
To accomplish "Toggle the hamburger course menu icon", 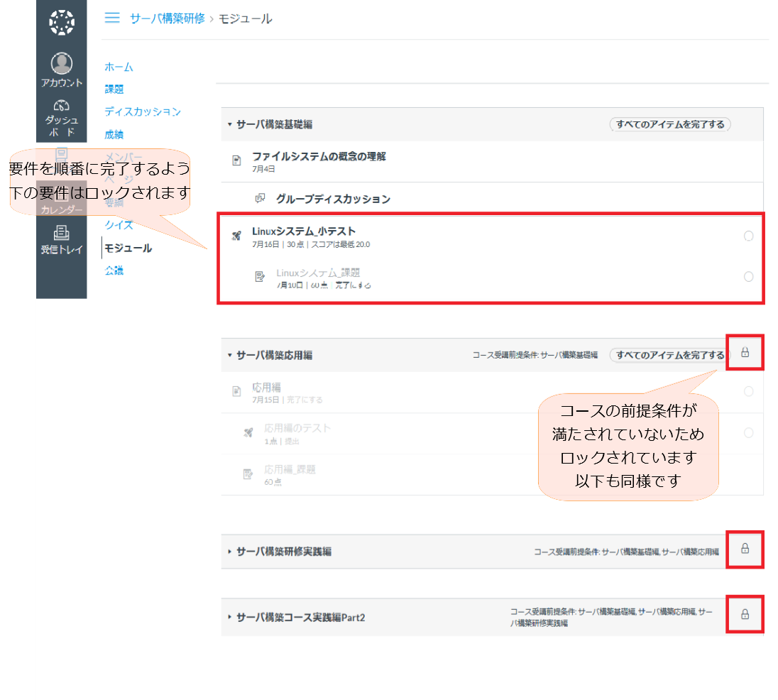I will pos(112,18).
